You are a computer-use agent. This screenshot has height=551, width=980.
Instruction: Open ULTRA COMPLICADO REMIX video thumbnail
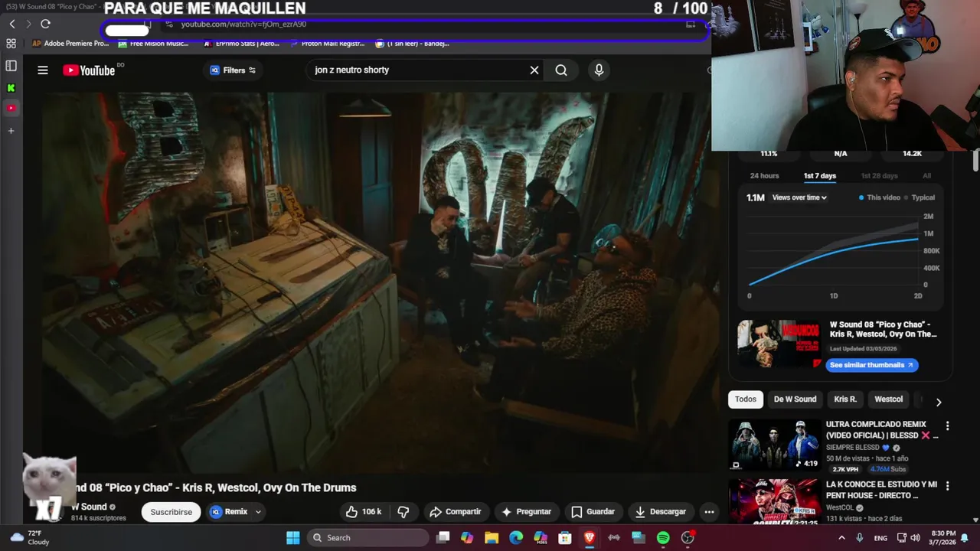click(x=774, y=444)
